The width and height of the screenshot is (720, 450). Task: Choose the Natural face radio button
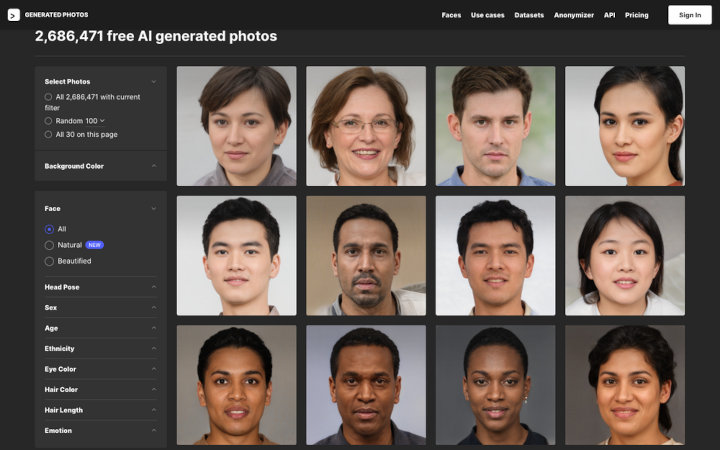(49, 245)
